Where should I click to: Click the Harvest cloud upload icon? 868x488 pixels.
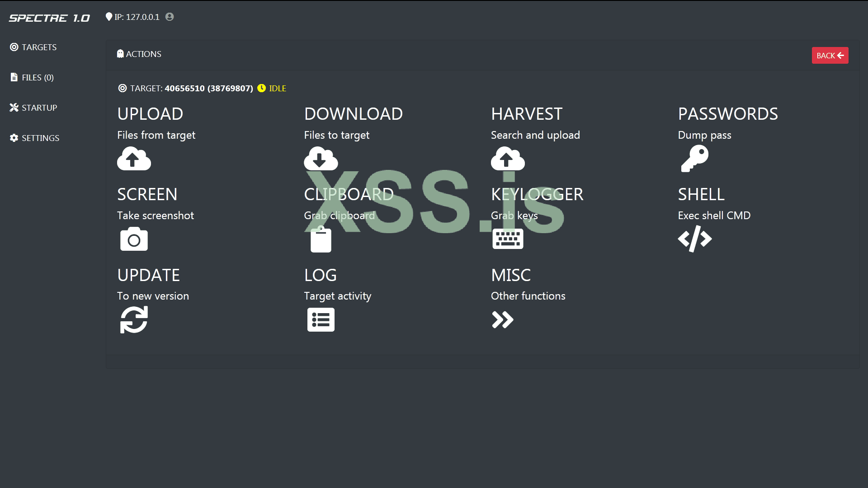[x=508, y=159]
